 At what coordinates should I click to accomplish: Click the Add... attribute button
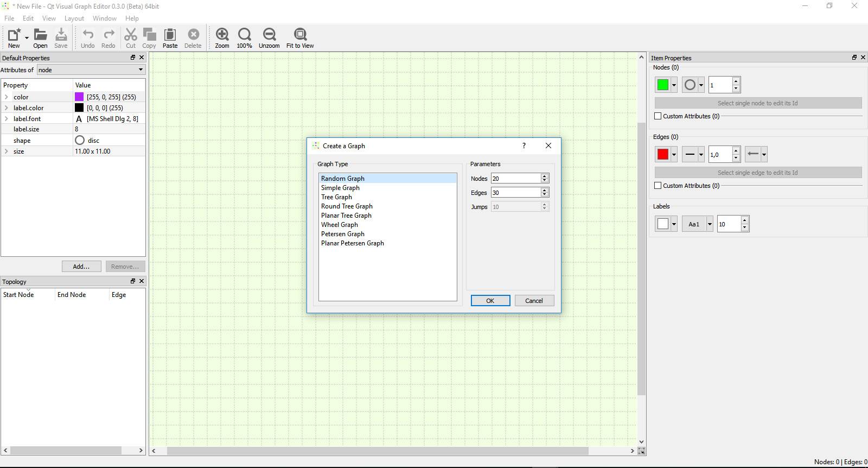pos(81,267)
